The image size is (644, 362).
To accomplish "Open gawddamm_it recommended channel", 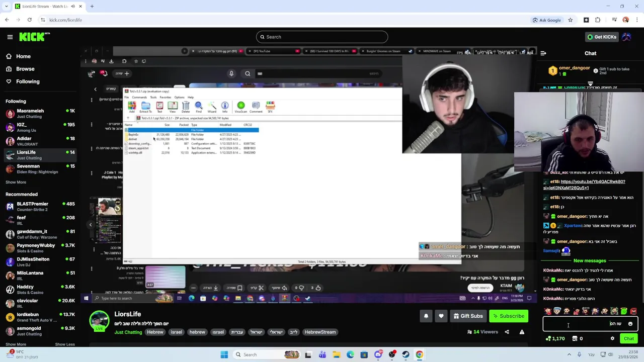I will [x=40, y=234].
